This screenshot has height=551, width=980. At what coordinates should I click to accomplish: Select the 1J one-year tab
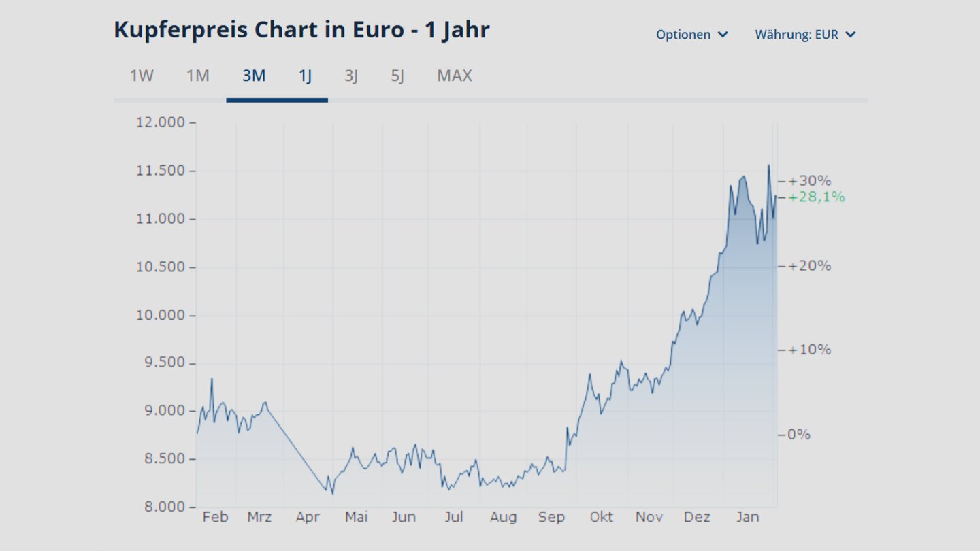pos(305,76)
